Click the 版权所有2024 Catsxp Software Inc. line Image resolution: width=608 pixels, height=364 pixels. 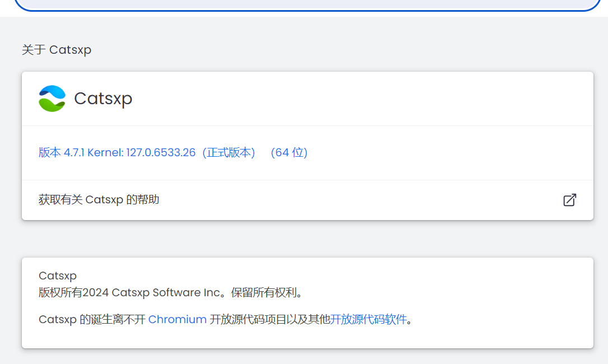(x=170, y=292)
